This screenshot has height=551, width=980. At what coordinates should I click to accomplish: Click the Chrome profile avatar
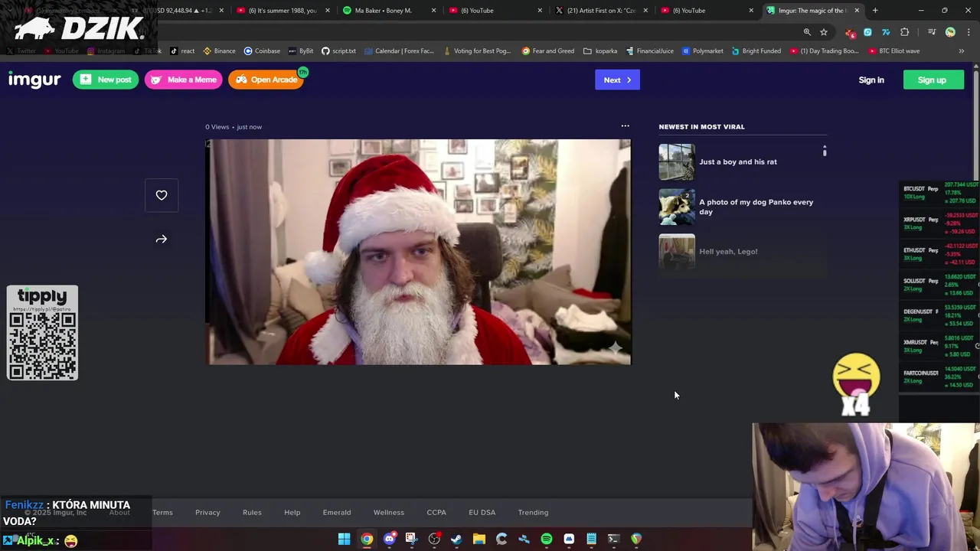950,32
